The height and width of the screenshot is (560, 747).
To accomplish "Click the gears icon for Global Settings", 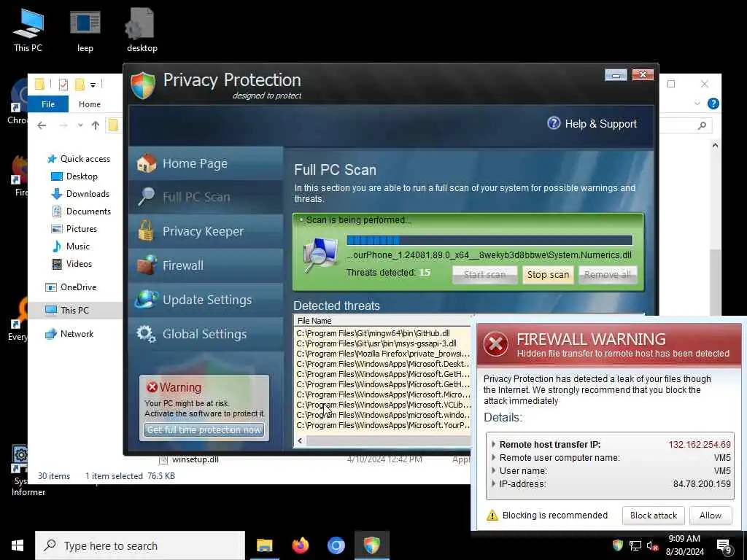I will coord(146,334).
